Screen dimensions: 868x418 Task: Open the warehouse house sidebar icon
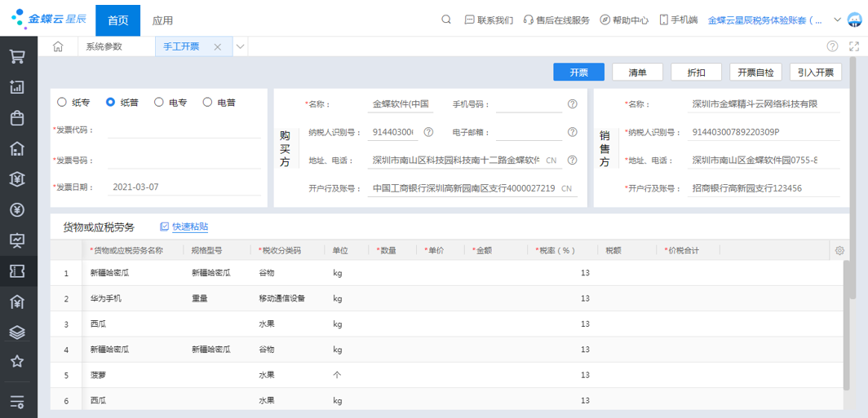tap(18, 148)
